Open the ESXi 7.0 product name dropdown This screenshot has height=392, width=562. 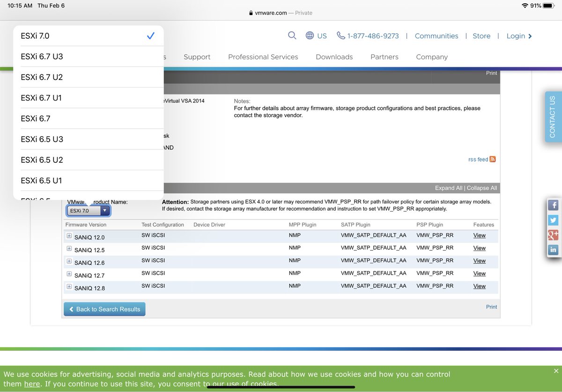(x=89, y=211)
